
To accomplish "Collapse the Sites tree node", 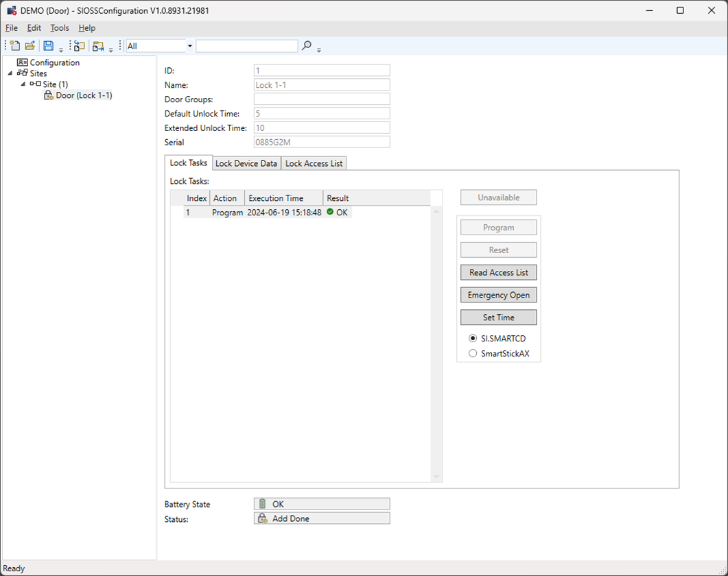I will coord(11,73).
